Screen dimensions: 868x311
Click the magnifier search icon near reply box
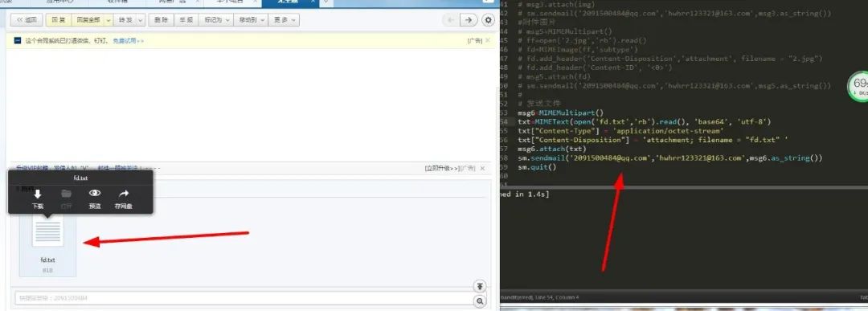[480, 301]
